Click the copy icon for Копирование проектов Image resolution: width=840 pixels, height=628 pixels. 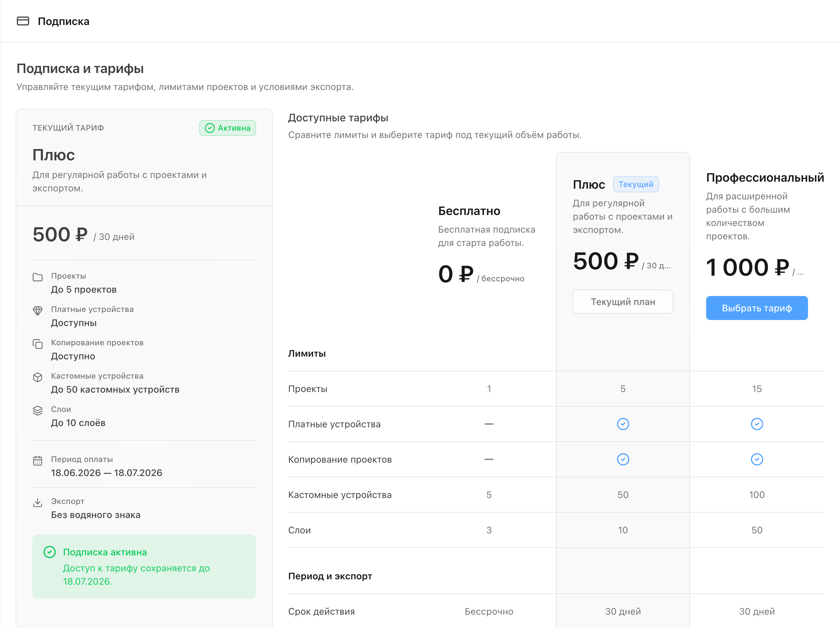tap(38, 344)
